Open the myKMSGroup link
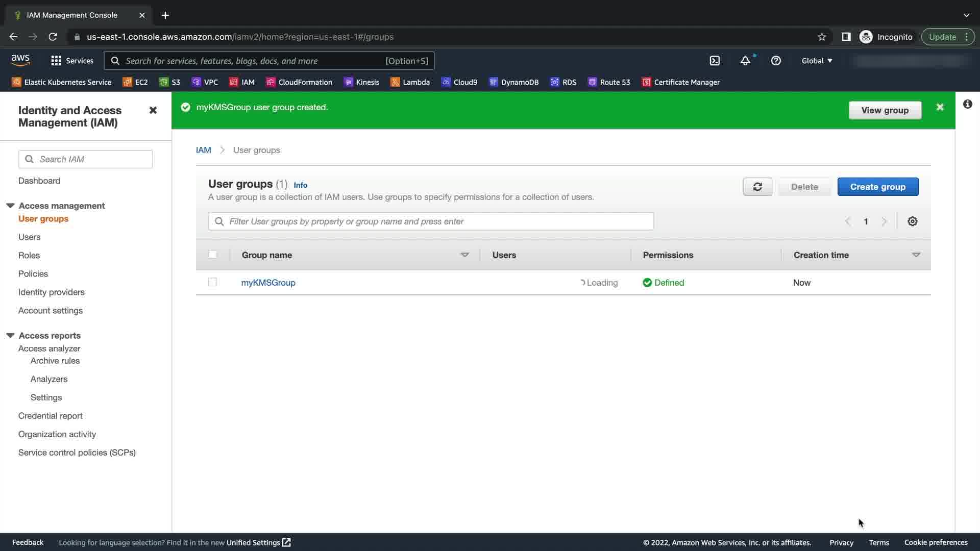The width and height of the screenshot is (980, 551). tap(268, 283)
